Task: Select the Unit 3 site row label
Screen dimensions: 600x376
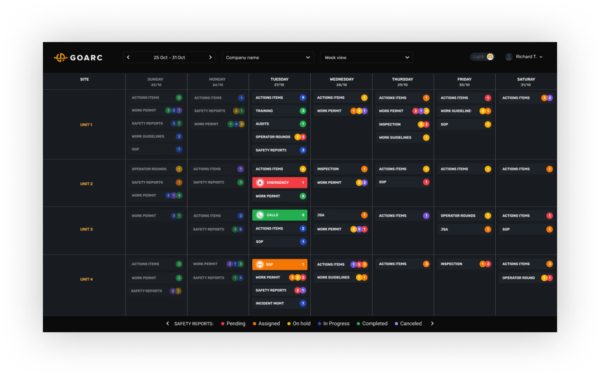Action: coord(86,229)
